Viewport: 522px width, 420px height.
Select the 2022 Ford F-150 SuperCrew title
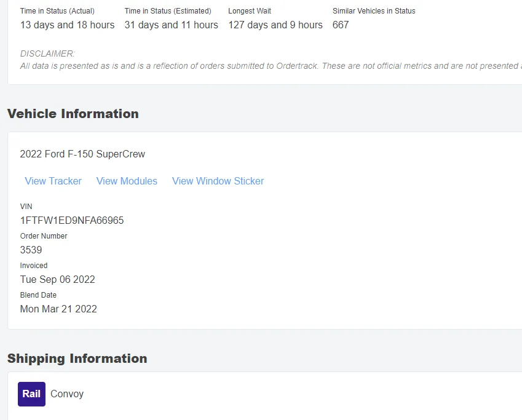[x=82, y=154]
